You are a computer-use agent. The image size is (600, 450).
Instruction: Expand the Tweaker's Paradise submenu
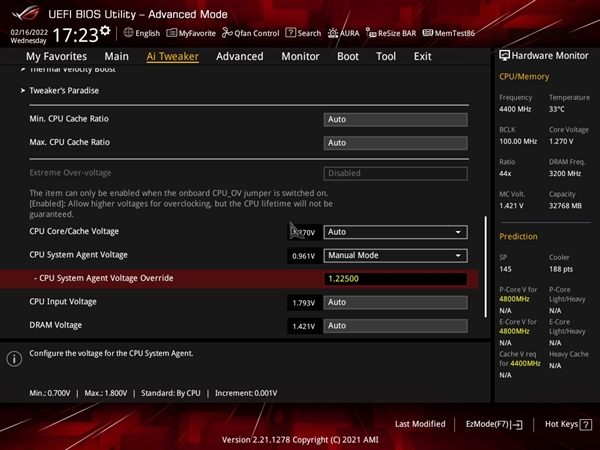coord(64,91)
